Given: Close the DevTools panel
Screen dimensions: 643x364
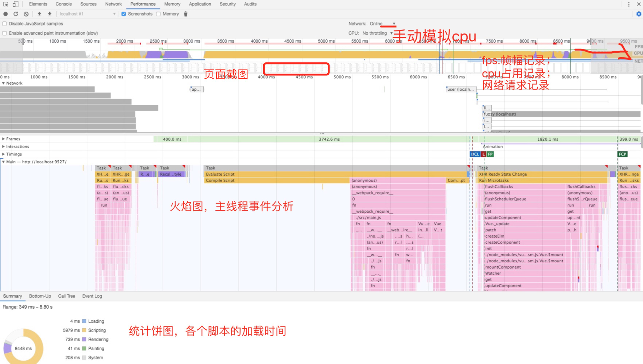Looking at the screenshot, I should tap(639, 4).
